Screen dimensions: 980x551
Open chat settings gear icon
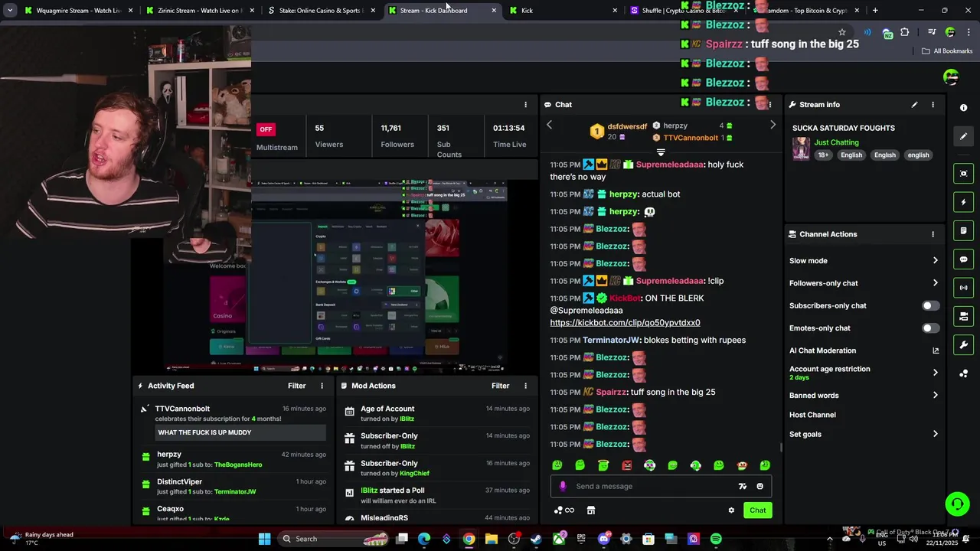731,510
